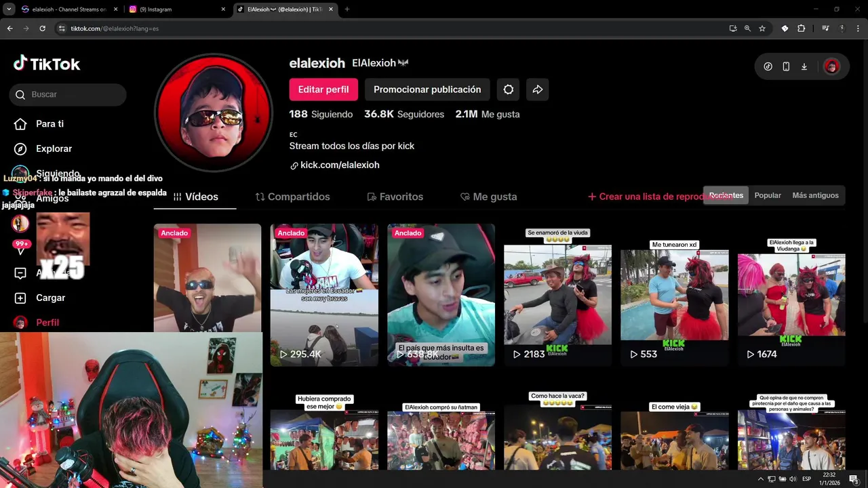The height and width of the screenshot is (488, 868).
Task: Open the Para ti home feed
Action: pos(41,124)
